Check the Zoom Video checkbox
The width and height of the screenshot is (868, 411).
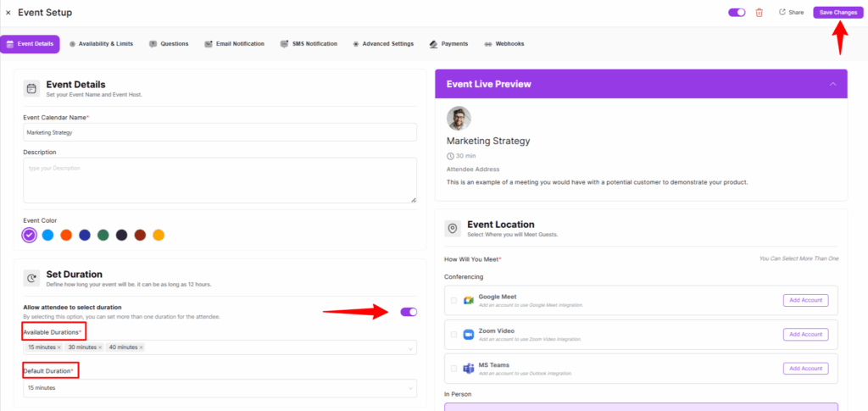[453, 334]
